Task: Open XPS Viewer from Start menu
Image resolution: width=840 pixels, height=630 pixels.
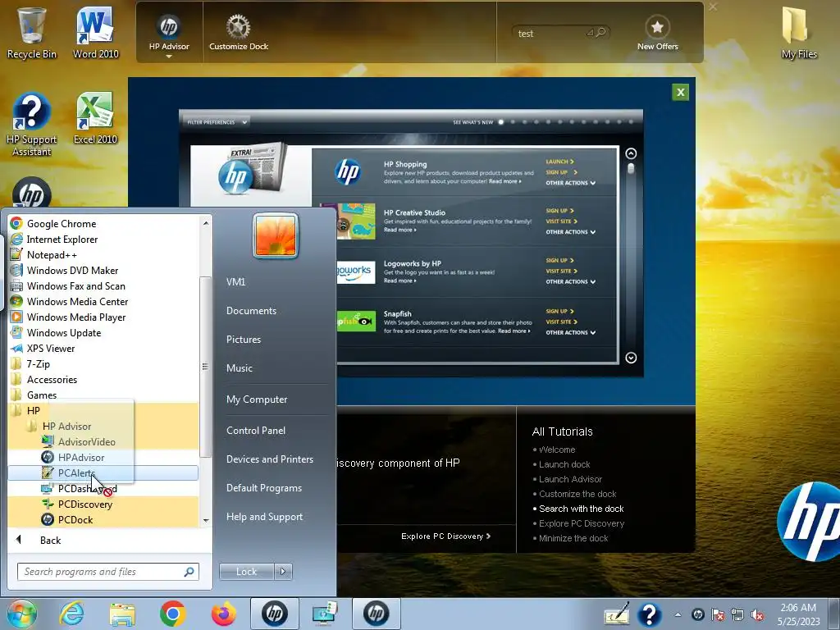Action: 103,348
